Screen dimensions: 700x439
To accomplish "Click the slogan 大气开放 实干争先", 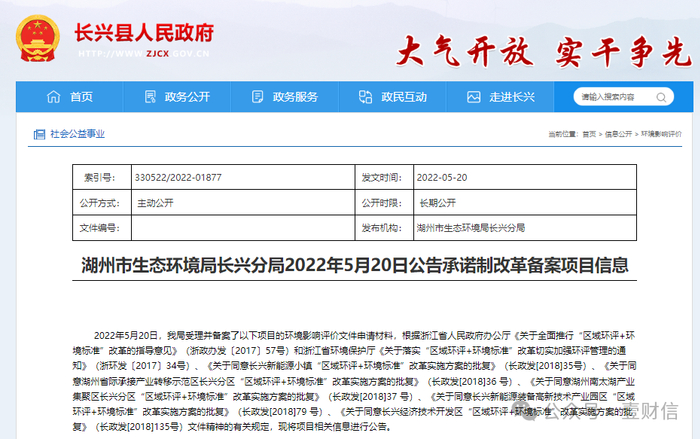I will [544, 51].
